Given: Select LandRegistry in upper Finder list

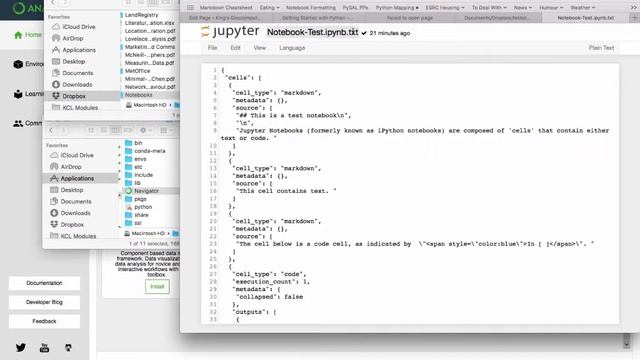Looking at the screenshot, I should pyautogui.click(x=141, y=15).
